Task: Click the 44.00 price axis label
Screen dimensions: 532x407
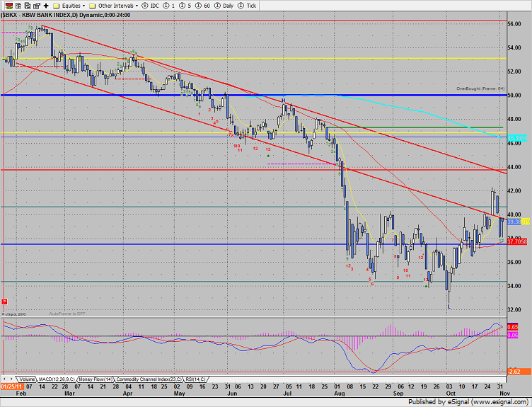Action: [514, 167]
